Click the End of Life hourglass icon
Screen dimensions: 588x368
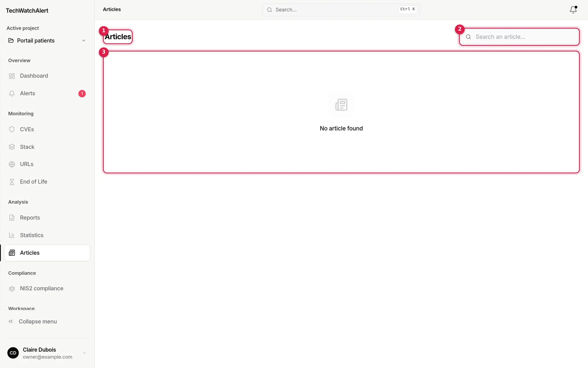(x=12, y=182)
